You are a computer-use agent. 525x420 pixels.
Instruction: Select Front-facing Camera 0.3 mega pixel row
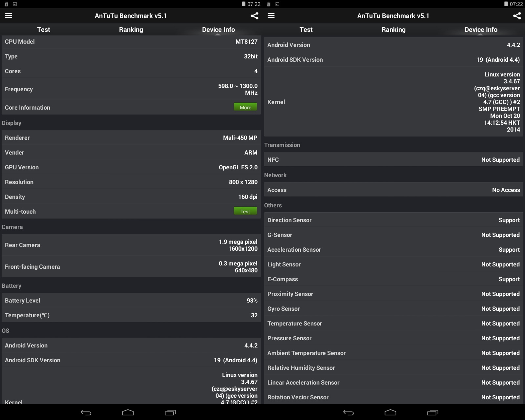(131, 267)
